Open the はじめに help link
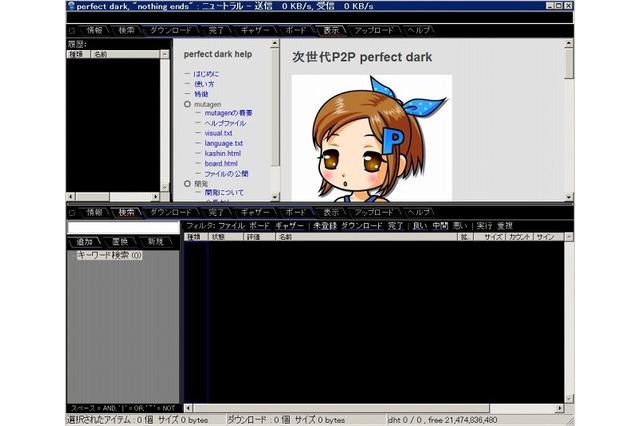 (206, 74)
